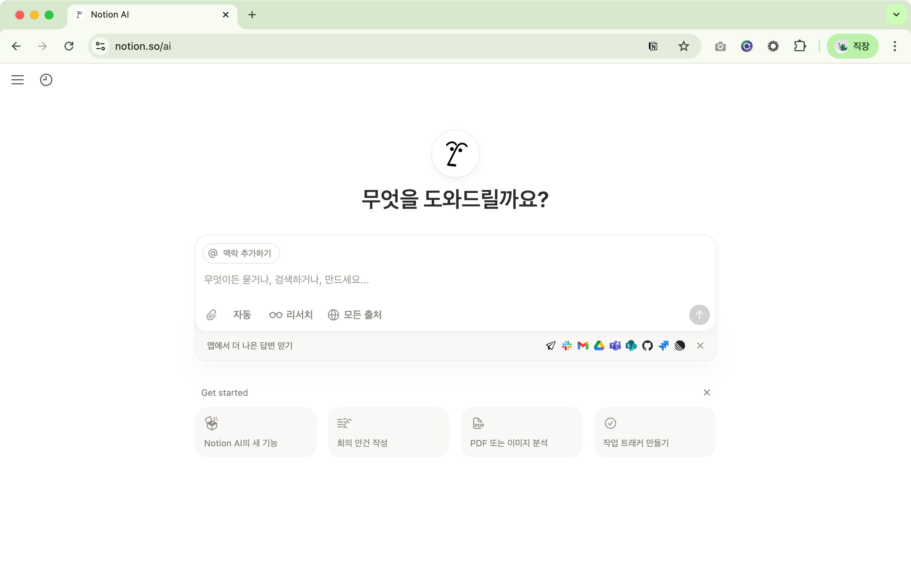The width and height of the screenshot is (911, 588).
Task: Click the Jira integration icon
Action: [x=663, y=346]
